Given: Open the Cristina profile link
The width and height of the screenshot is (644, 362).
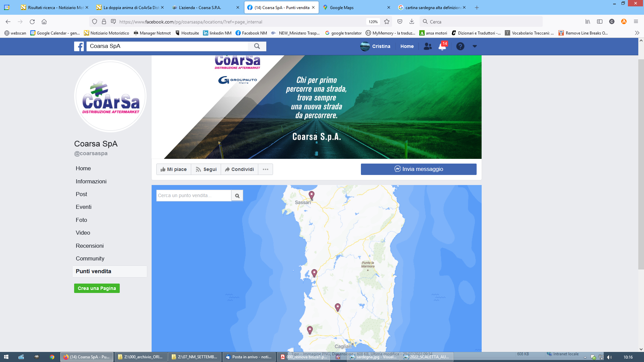Looking at the screenshot, I should 375,46.
